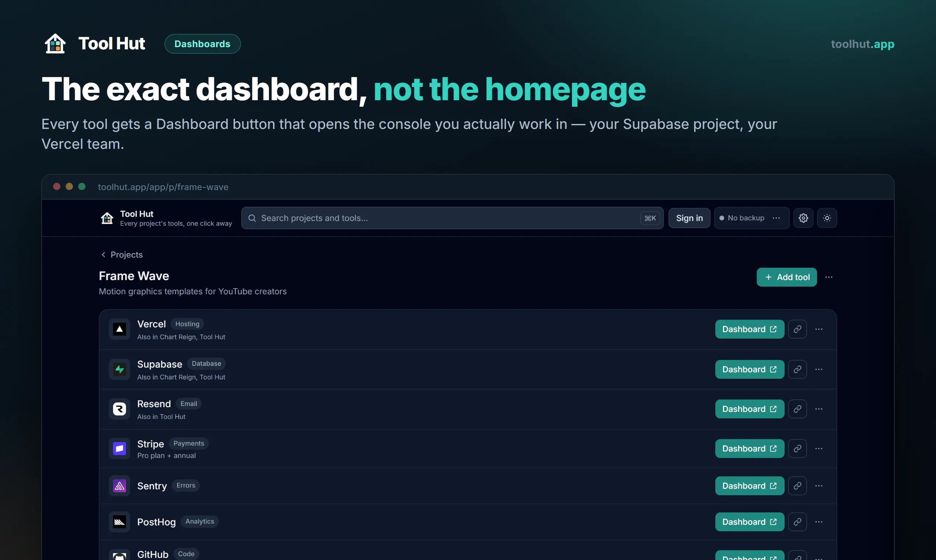Click the Sentry purple icon
936x560 pixels.
tap(120, 486)
